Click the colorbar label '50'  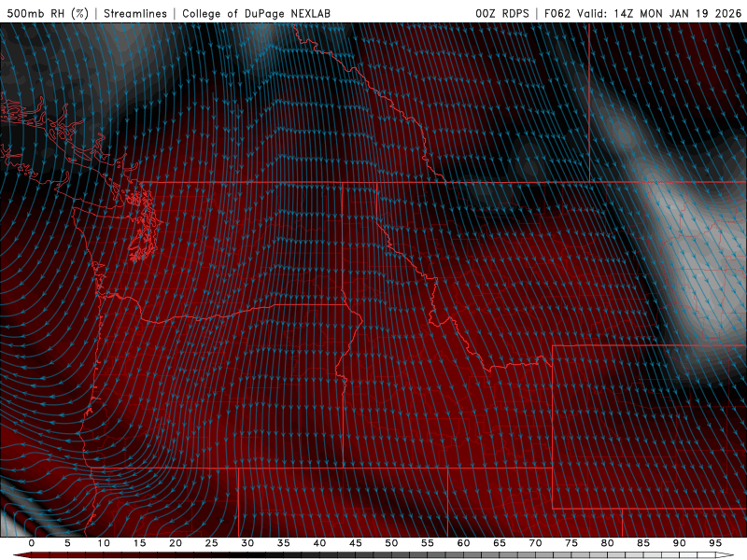(391, 543)
